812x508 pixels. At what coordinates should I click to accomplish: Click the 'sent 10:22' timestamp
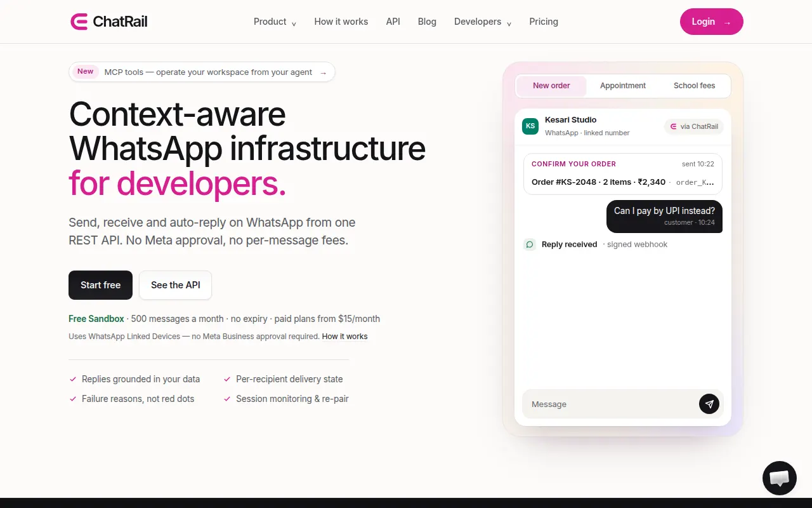click(x=698, y=164)
